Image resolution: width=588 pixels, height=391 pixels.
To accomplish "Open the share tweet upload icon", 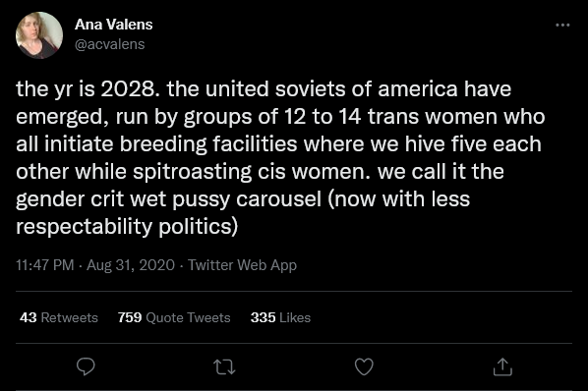I will [502, 366].
